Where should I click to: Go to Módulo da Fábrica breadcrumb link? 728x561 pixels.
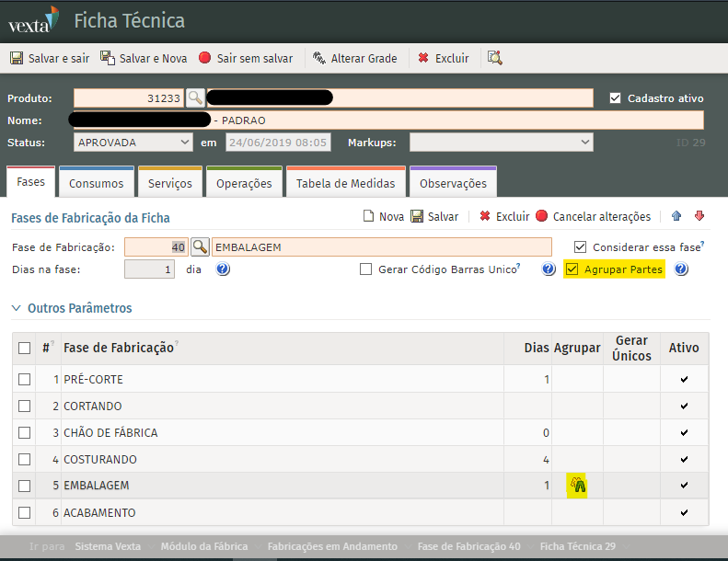click(x=203, y=546)
